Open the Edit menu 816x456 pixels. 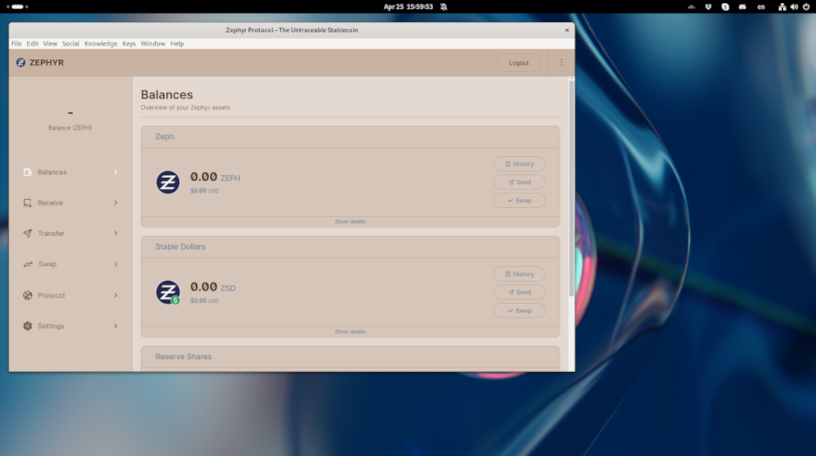tap(32, 44)
